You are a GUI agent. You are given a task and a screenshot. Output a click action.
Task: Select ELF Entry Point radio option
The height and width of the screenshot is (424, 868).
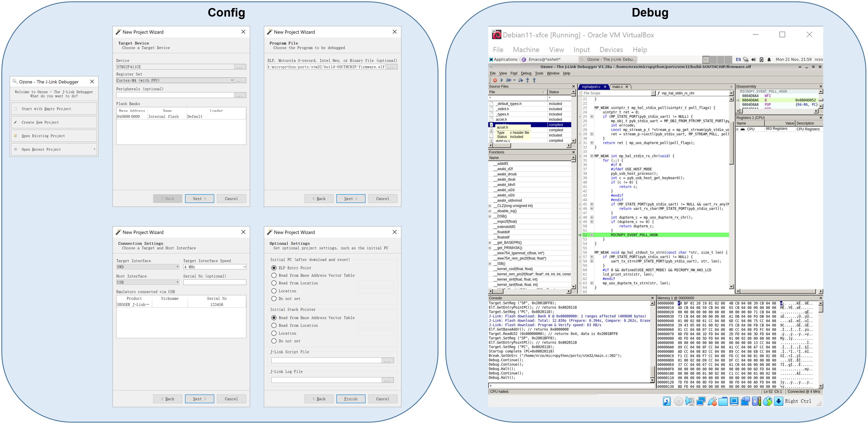click(274, 268)
